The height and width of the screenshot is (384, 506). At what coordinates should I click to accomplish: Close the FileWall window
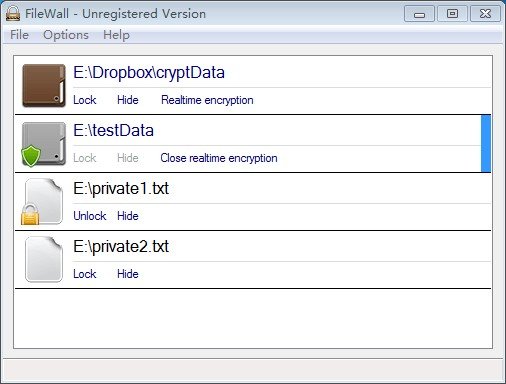click(485, 14)
